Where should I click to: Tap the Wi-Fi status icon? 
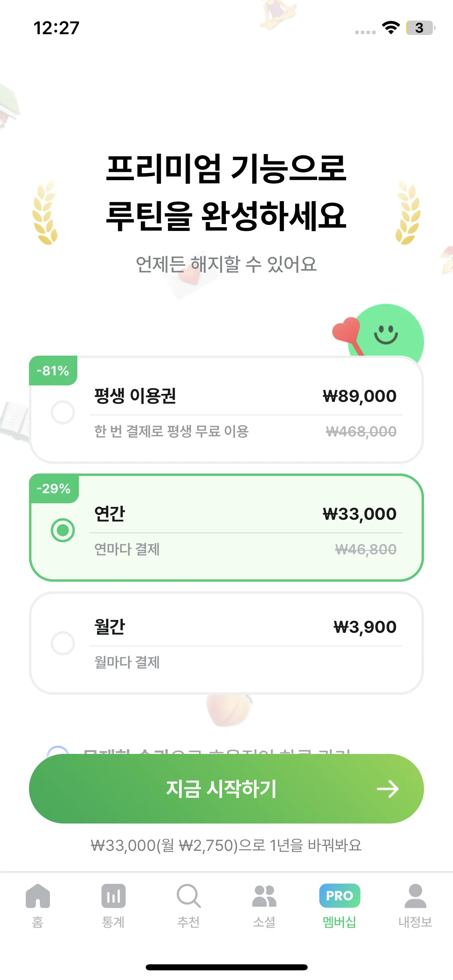tap(391, 28)
